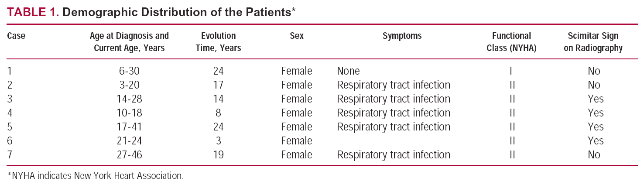Select the "Scimitar Sign on Radiography" header
Viewport: 644px width, 185px height.
593,42
